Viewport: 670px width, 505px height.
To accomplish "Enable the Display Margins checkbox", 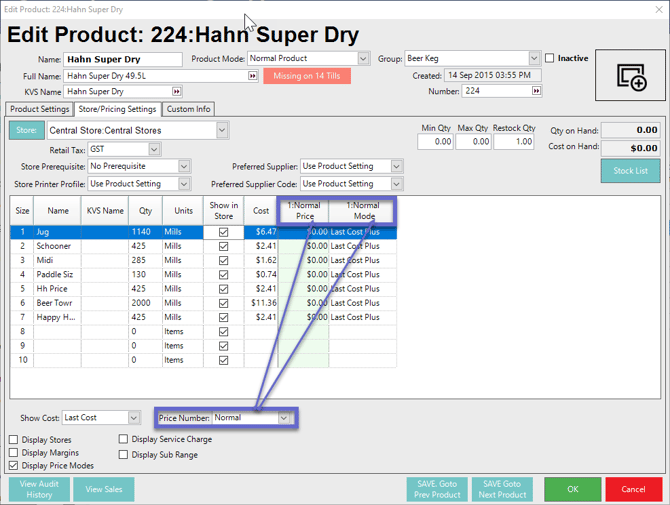I will pos(14,453).
